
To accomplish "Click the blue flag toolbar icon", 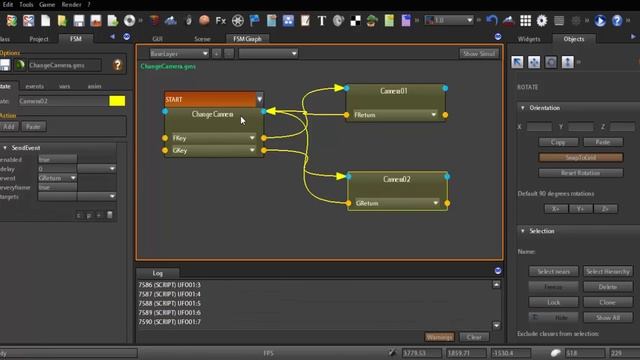I will 254,20.
